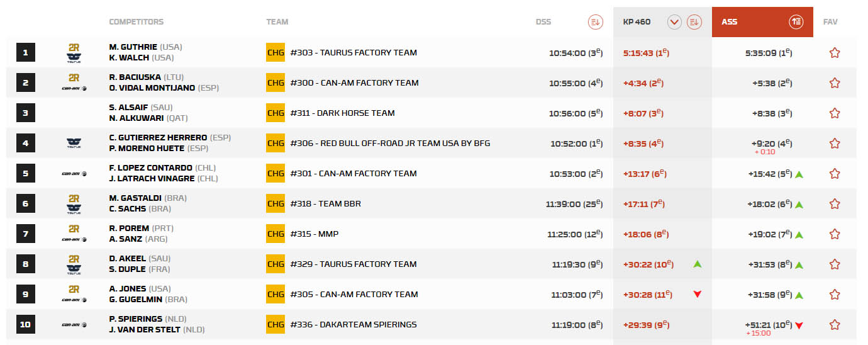This screenshot has height=345, width=868.
Task: Click Can-Am logo beside F. Lopez Contardo
Action: (x=74, y=174)
